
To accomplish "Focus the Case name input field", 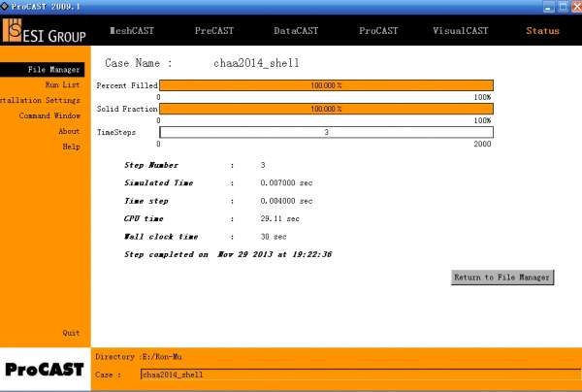I will point(360,375).
